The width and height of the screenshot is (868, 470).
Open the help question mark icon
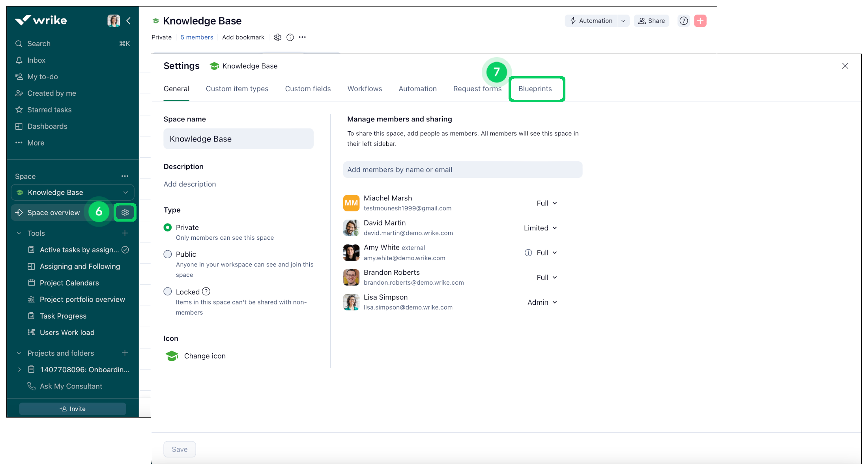tap(684, 21)
